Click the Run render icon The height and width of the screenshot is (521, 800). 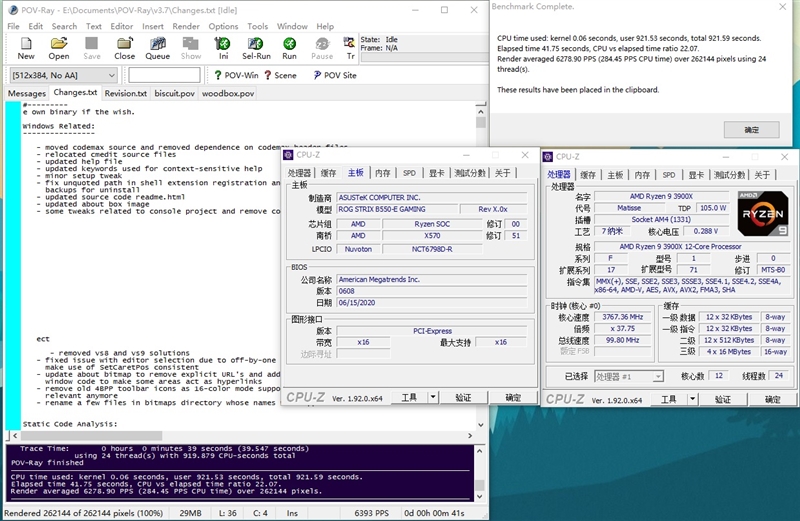pos(289,48)
